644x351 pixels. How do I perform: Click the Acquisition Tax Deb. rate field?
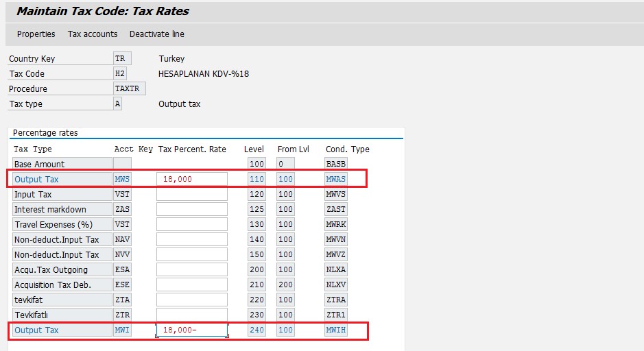pos(192,285)
